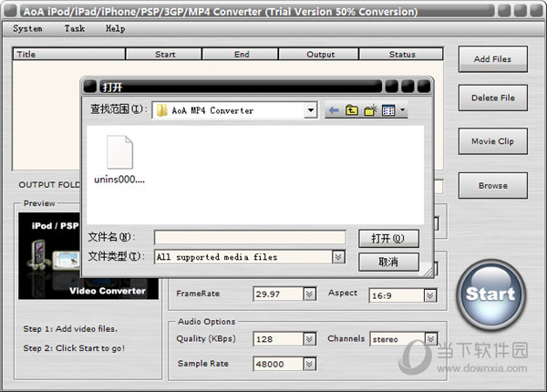The image size is (547, 392).
Task: Open the FrameRate 29.97 dropdown
Action: pyautogui.click(x=309, y=294)
